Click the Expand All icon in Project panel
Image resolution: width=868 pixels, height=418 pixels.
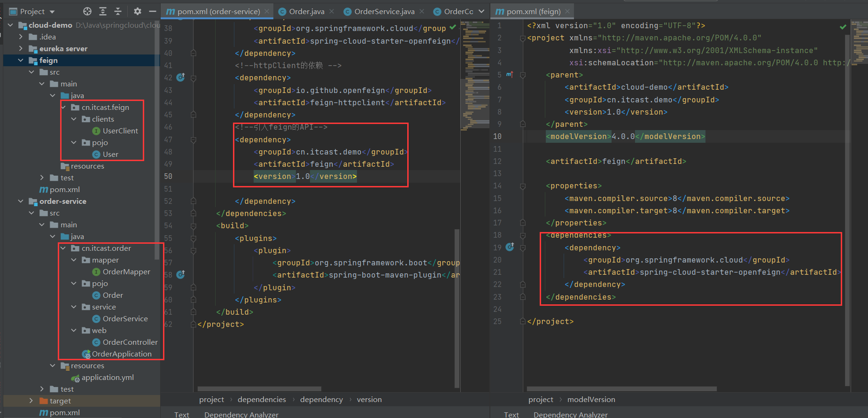coord(103,11)
